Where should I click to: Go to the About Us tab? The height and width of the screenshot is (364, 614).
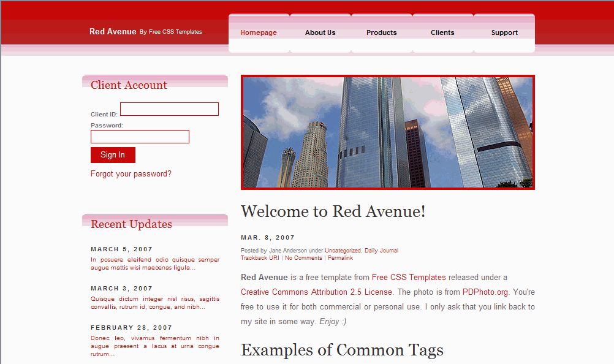pyautogui.click(x=320, y=32)
